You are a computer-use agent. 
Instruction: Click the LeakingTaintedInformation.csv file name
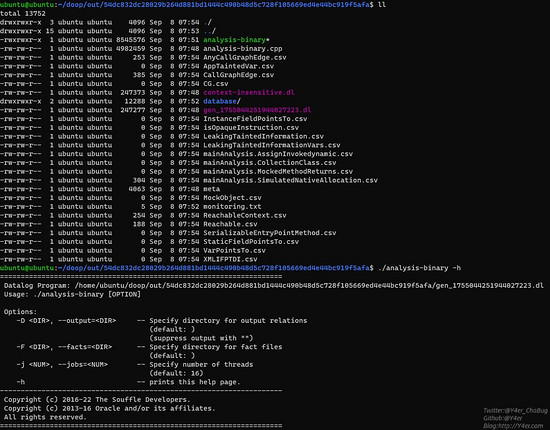coord(263,136)
